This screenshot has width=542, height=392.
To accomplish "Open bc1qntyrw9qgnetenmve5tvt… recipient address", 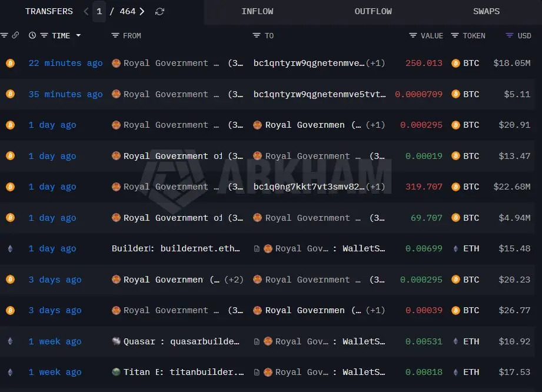I will 320,94.
